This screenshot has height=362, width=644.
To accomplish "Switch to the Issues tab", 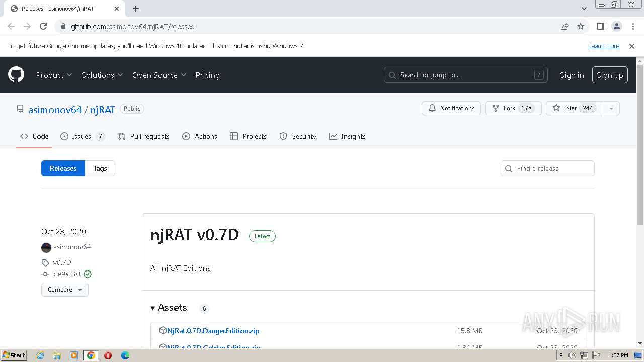I will [83, 136].
